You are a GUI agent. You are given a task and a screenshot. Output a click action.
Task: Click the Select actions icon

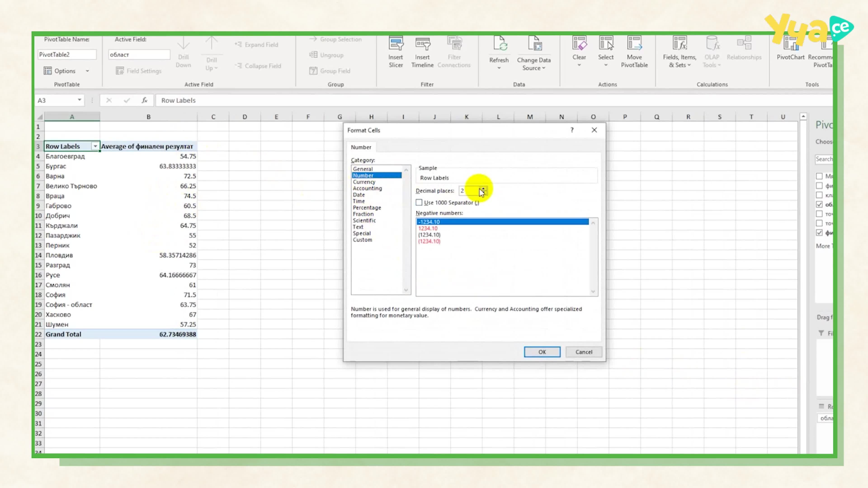(x=606, y=43)
